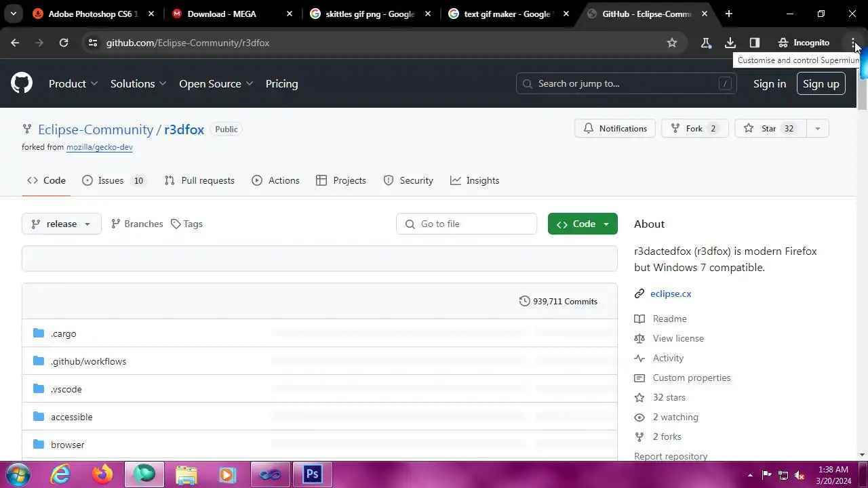Open the .cargo folder

click(63, 333)
